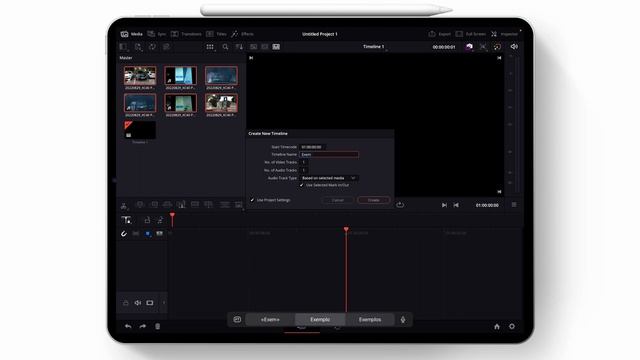Jump to next clip in viewer
This screenshot has height=360, width=640.
point(444,205)
